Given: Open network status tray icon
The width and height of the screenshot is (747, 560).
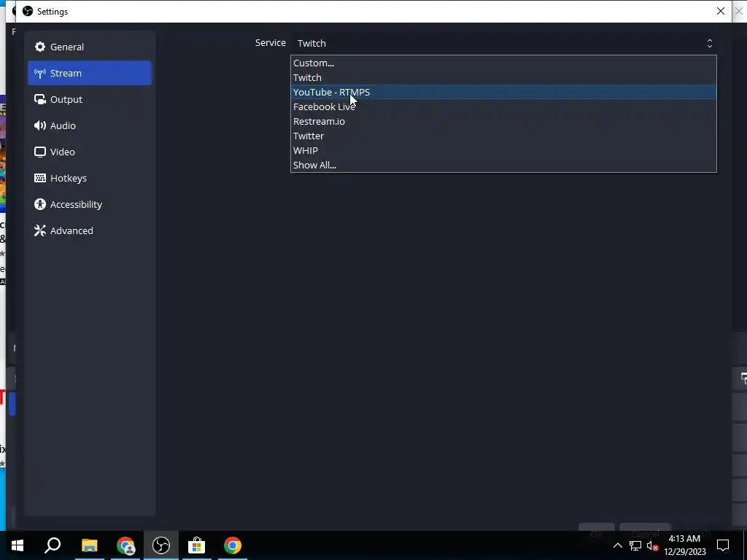Looking at the screenshot, I should 635,545.
